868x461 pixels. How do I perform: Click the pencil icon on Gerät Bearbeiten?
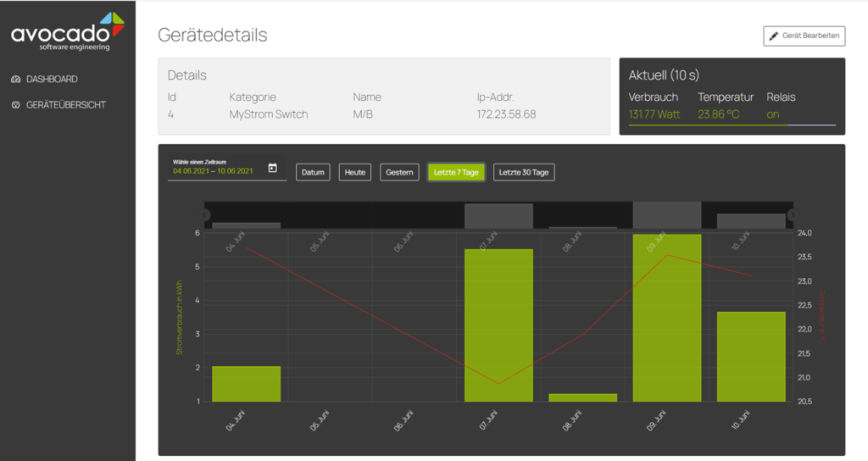coord(773,36)
